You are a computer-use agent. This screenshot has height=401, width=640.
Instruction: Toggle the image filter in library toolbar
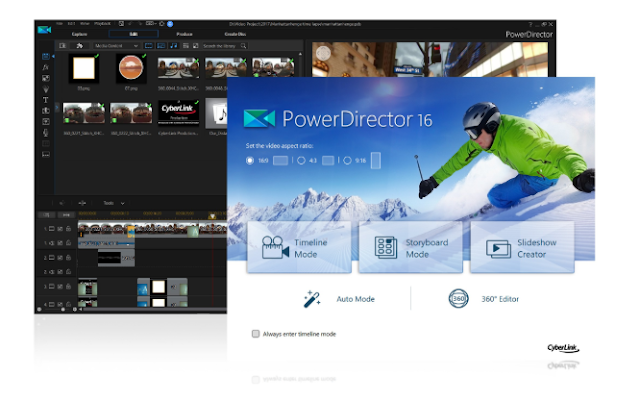tap(161, 46)
